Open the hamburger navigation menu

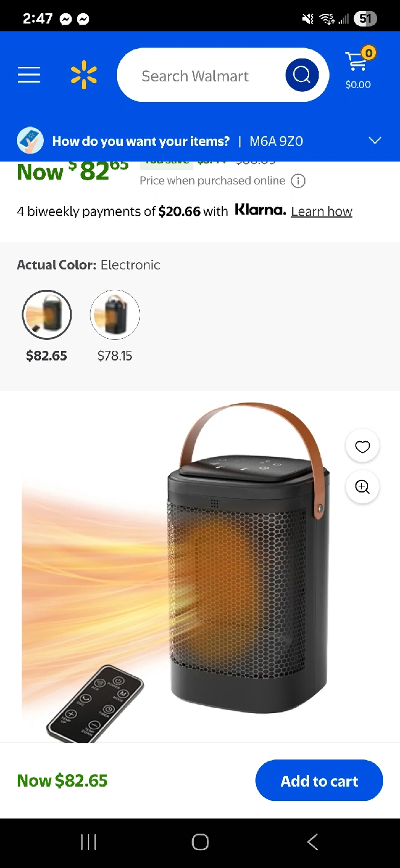(x=29, y=75)
